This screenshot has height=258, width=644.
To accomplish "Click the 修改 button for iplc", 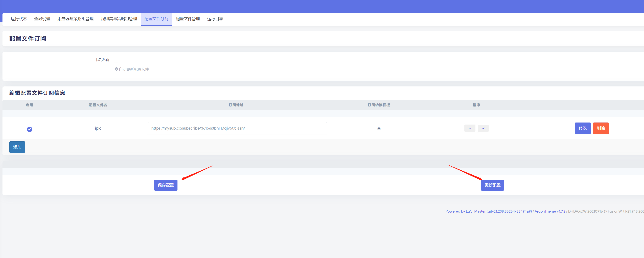I will 582,128.
